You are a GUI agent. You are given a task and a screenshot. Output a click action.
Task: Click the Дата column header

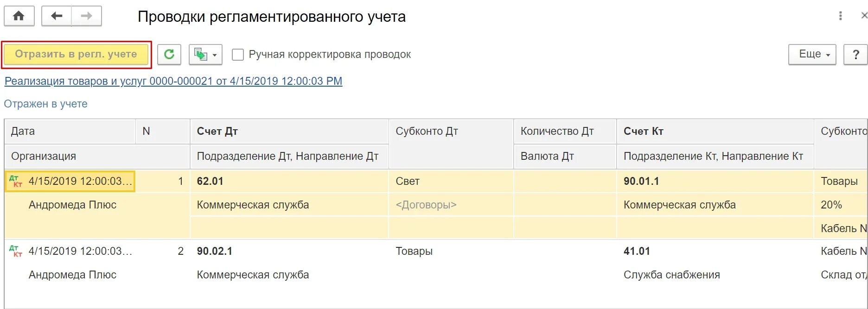(23, 131)
